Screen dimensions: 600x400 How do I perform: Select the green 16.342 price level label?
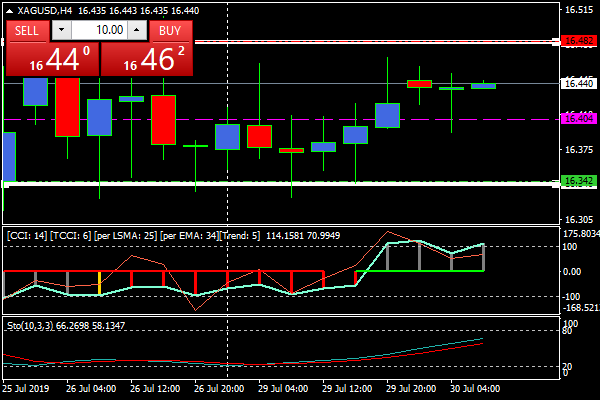coord(577,181)
